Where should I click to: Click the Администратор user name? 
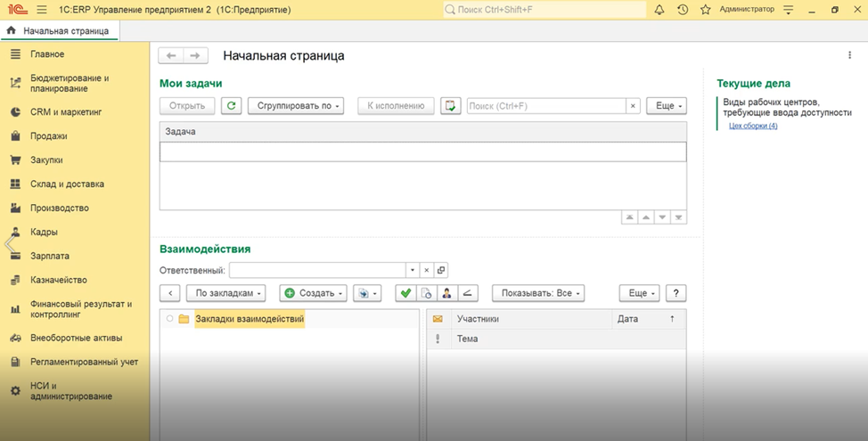747,10
